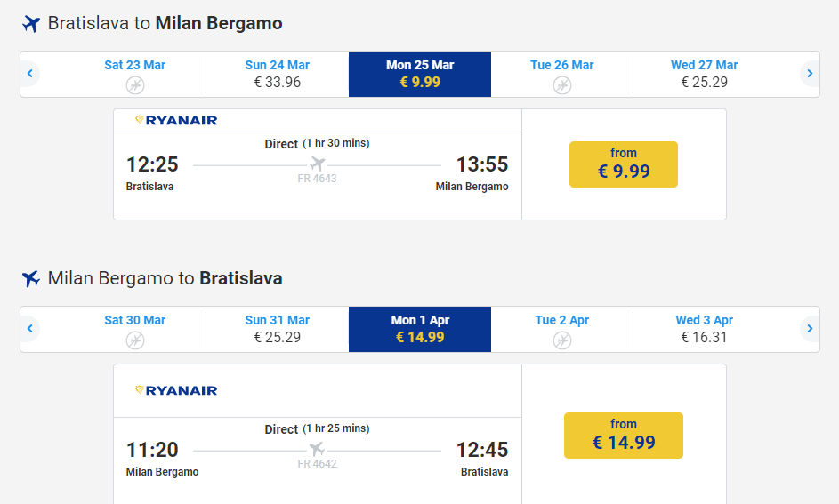Choose the Wed 3 Apr return date
This screenshot has height=504, width=839.
[705, 329]
